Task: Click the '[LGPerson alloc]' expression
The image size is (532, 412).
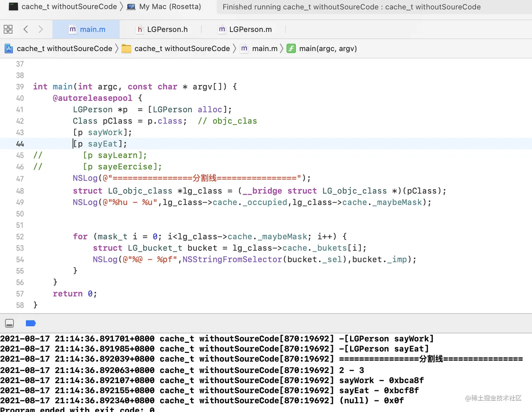Action: [x=187, y=110]
